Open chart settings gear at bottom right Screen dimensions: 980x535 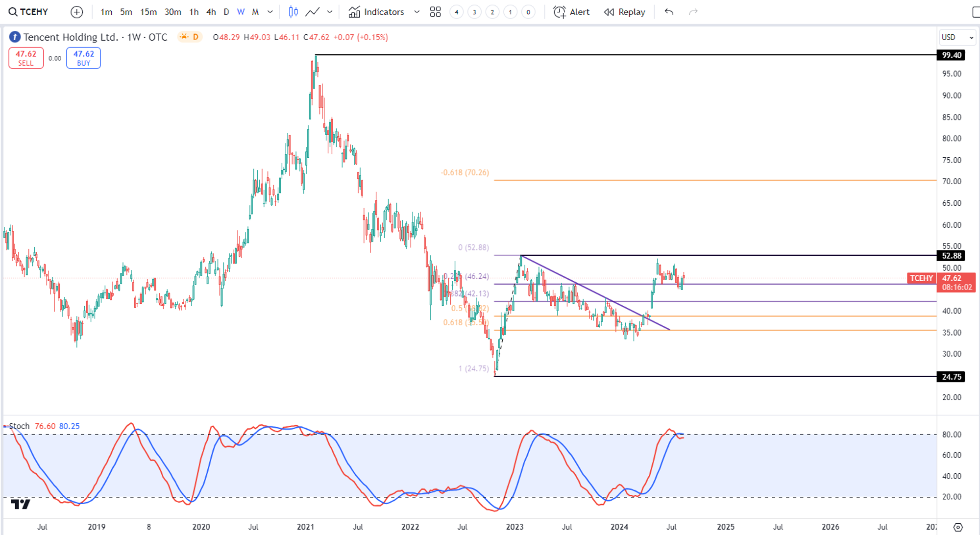(x=958, y=527)
